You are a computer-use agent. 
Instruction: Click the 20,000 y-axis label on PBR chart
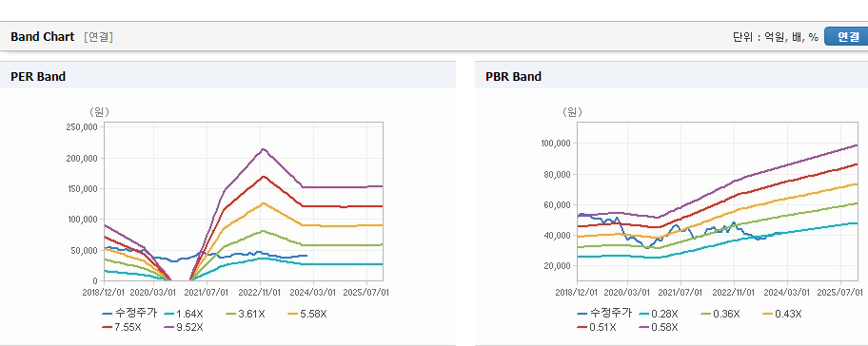tap(558, 266)
